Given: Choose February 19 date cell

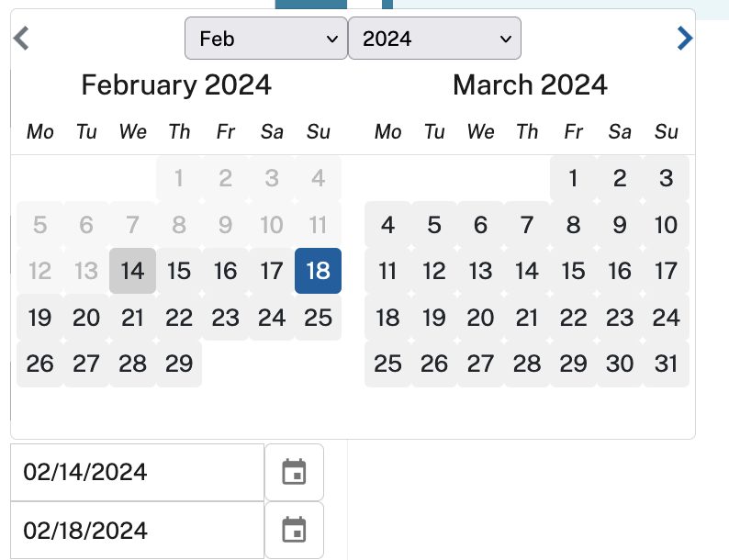Looking at the screenshot, I should [39, 318].
